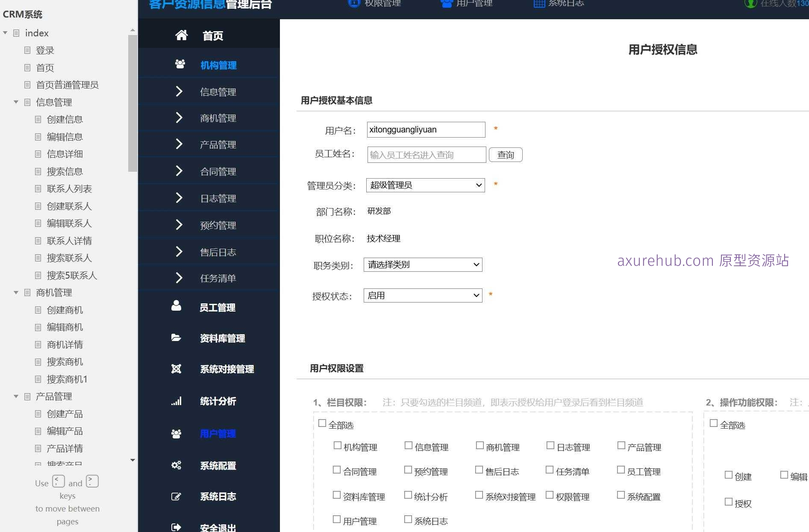Click the 系统日志 pencil icon
This screenshot has height=532, width=809.
click(x=177, y=496)
